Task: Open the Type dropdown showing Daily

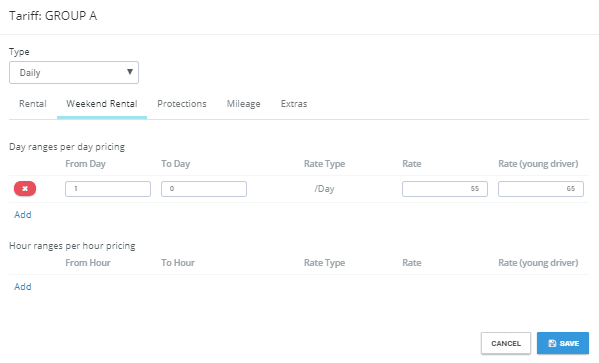Action: [x=74, y=73]
